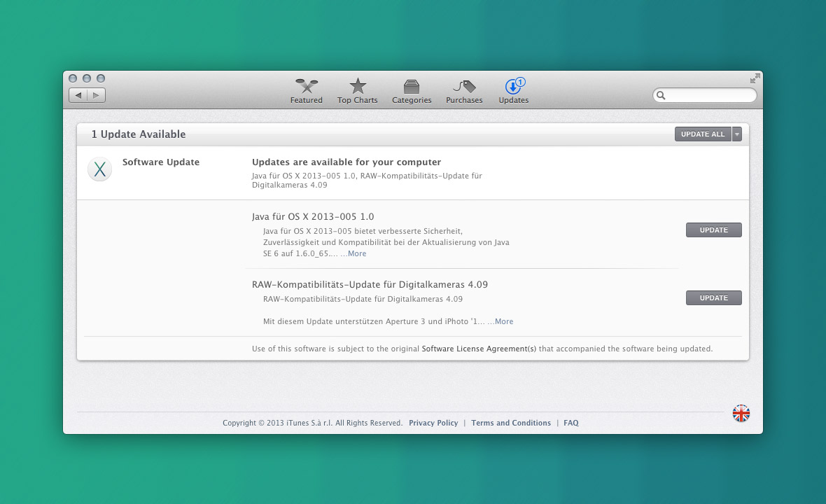Open the Terms and Conditions link
Screen dimensions: 826x504
[x=511, y=423]
